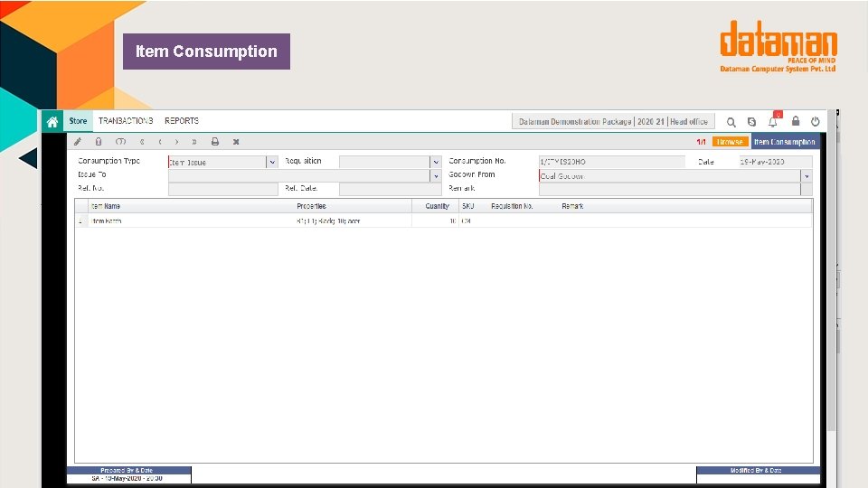Click the Ref. Date input field
868x488 pixels.
tap(391, 189)
